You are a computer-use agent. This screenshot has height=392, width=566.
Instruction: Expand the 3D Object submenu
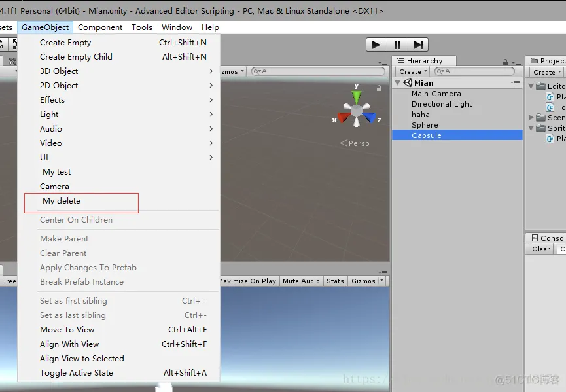(118, 71)
